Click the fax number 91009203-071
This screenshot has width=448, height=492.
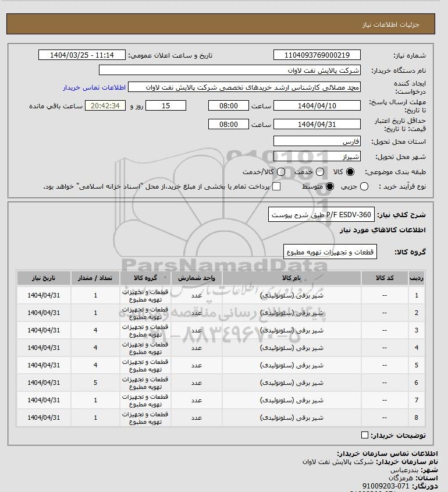tap(386, 486)
